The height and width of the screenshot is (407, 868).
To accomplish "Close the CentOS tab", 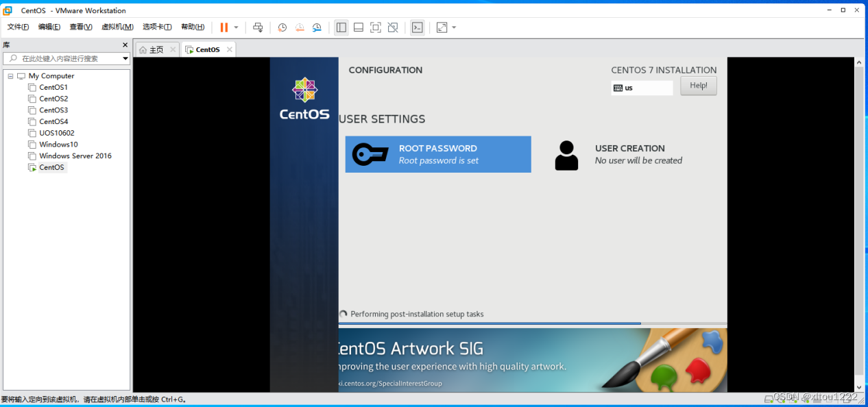I will (230, 49).
